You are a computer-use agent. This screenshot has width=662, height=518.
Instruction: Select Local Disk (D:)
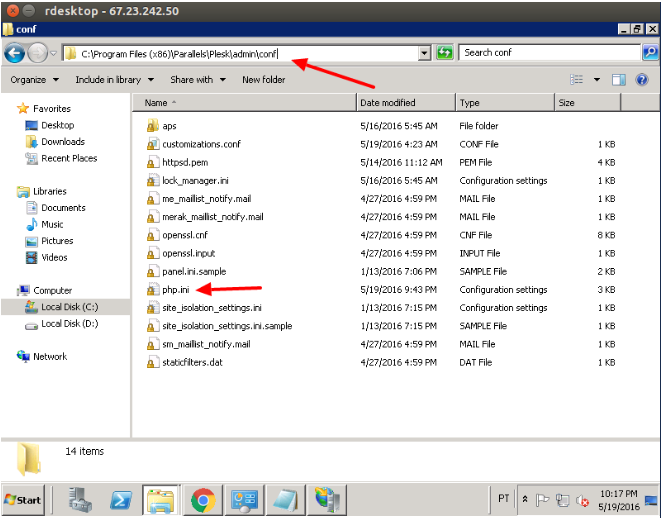click(62, 323)
